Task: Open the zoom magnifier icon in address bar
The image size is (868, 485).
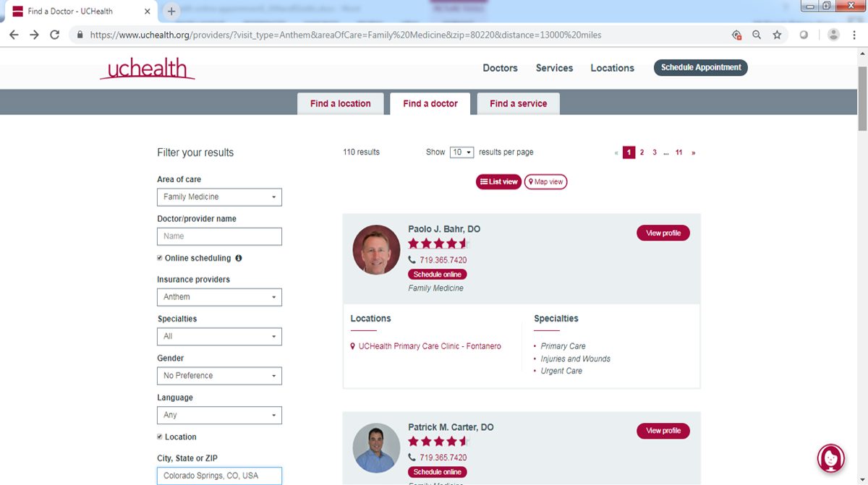Action: point(757,35)
